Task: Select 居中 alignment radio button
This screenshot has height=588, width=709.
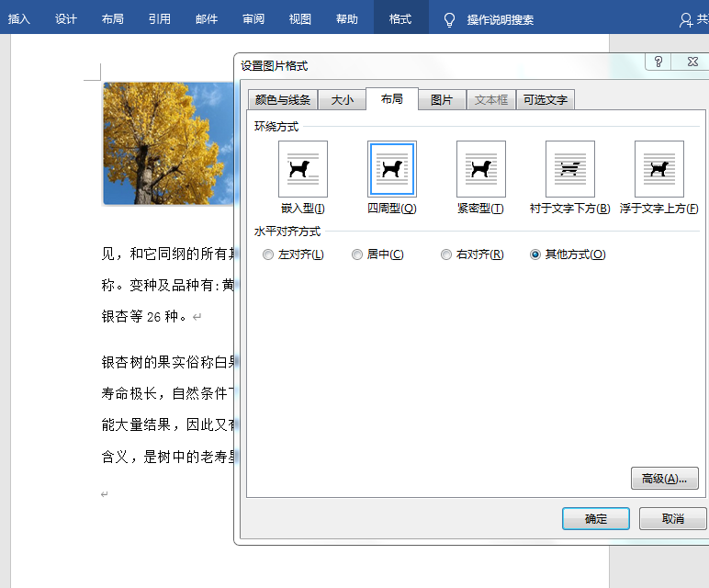Action: pyautogui.click(x=357, y=254)
